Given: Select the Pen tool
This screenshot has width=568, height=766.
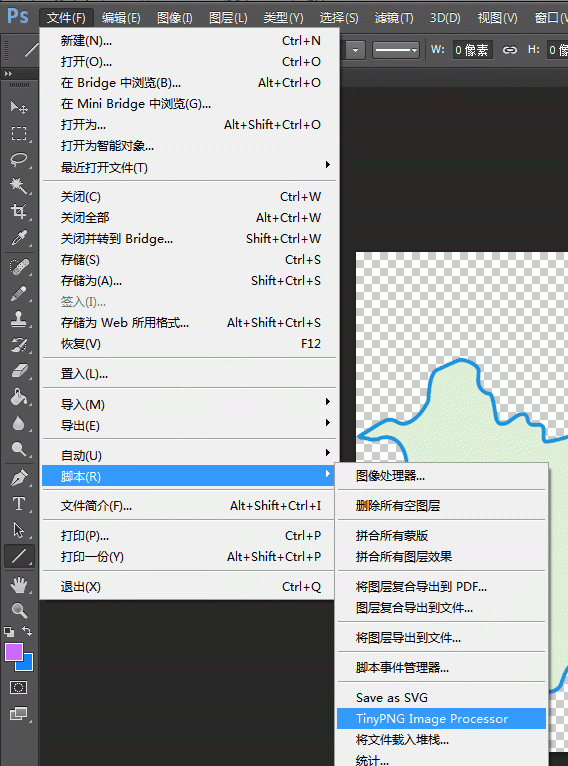Looking at the screenshot, I should [x=19, y=478].
